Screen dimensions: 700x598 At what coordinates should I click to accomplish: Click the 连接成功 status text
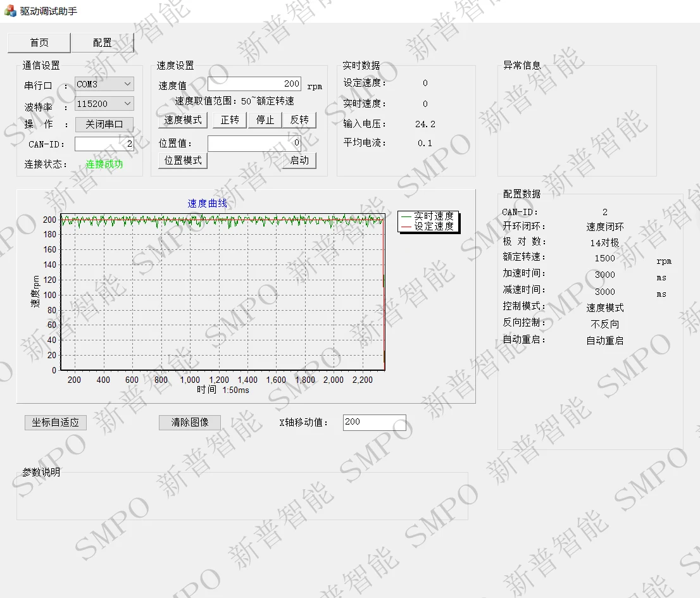coord(104,165)
